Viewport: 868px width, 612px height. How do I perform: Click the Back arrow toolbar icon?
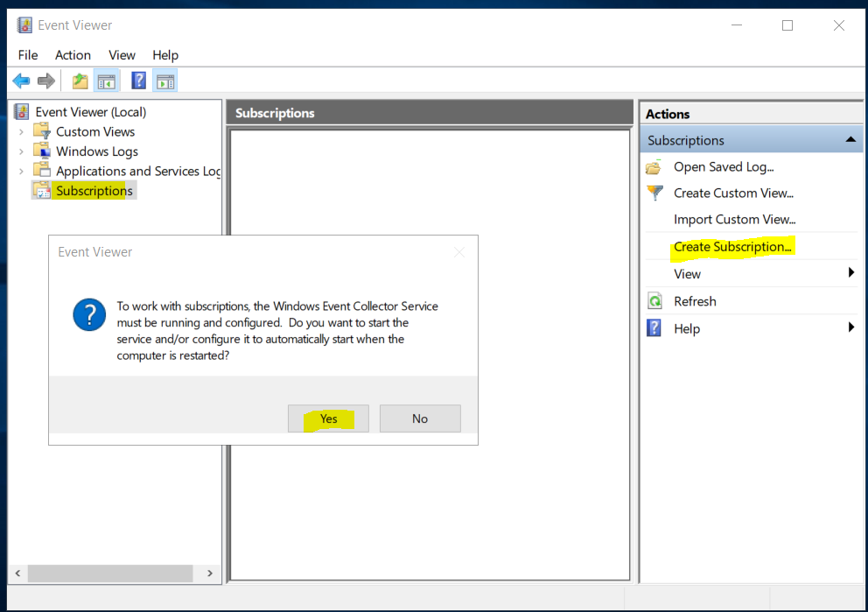pyautogui.click(x=21, y=81)
